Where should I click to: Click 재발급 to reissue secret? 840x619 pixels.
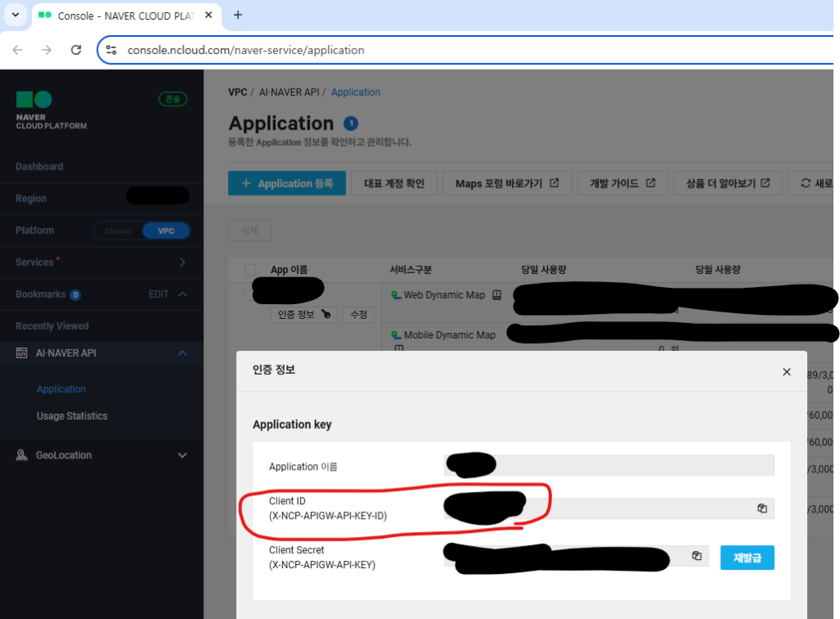click(746, 558)
